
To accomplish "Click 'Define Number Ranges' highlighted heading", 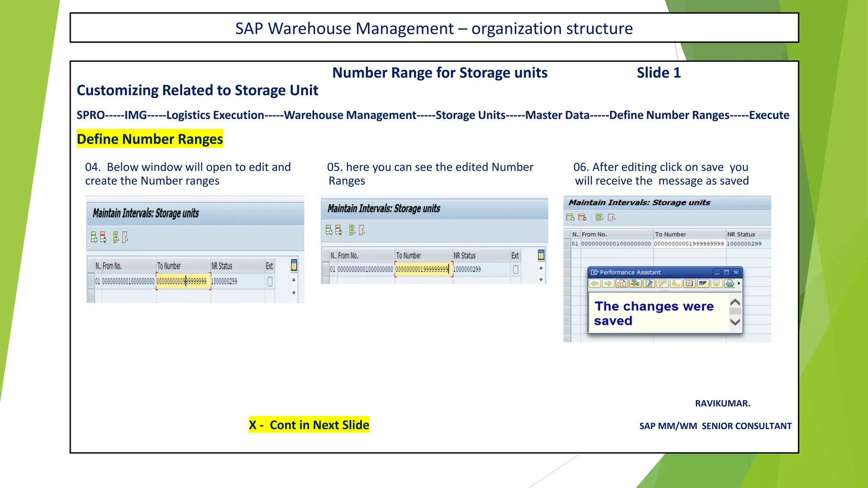I will tap(150, 139).
